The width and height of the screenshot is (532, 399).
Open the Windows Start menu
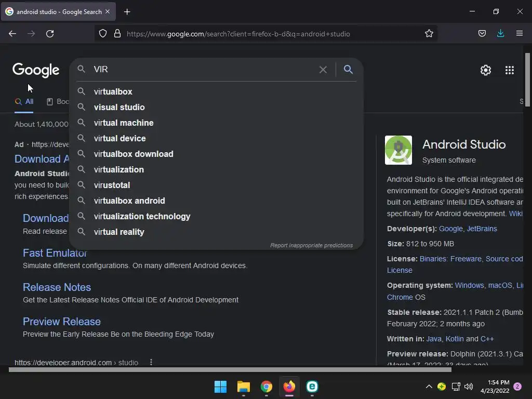(220, 387)
